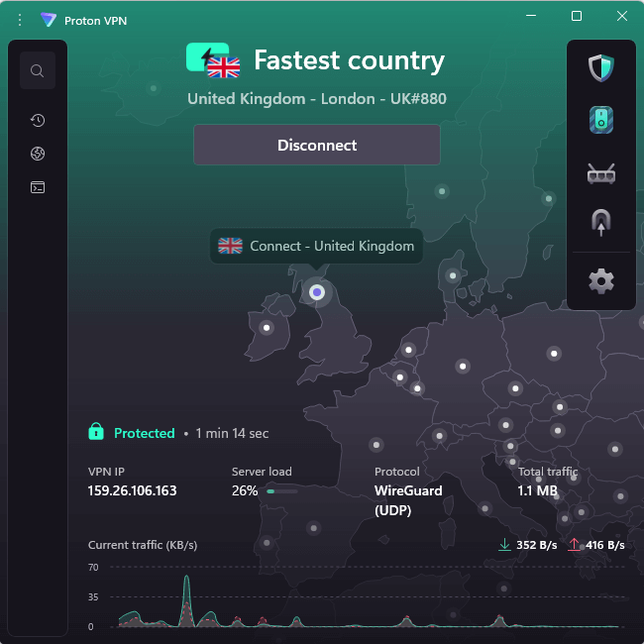
Task: Click the 1.1 MB total traffic value
Action: 537,490
